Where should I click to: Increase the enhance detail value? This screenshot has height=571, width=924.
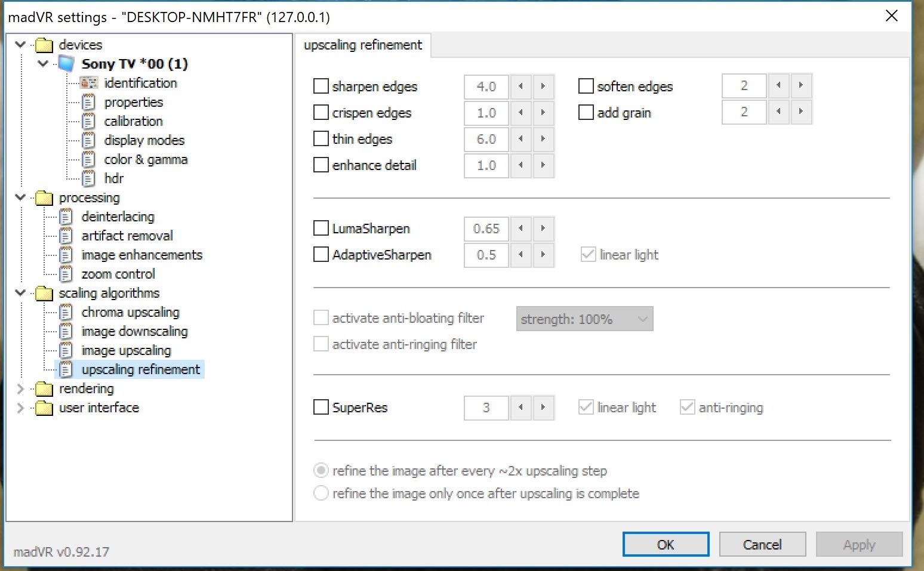(x=543, y=165)
